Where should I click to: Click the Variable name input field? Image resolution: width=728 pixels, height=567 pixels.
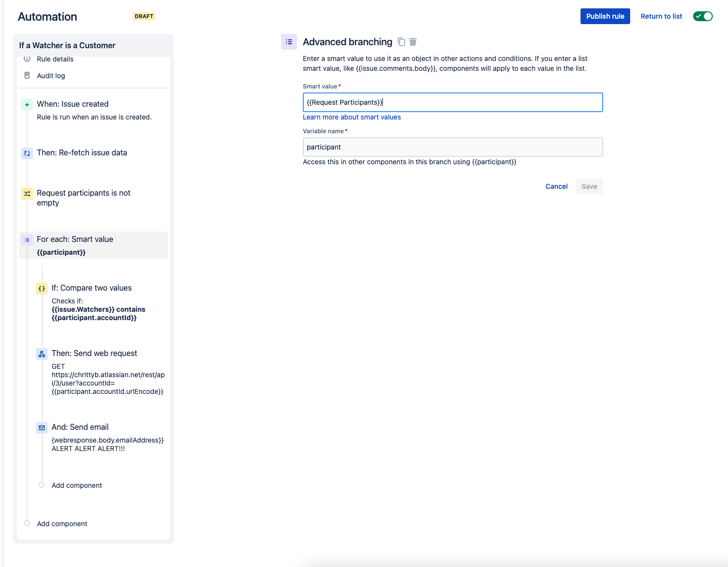pos(452,147)
